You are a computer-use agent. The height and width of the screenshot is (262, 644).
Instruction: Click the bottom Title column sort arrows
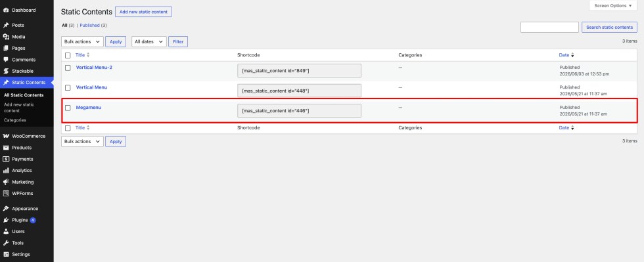(x=88, y=127)
